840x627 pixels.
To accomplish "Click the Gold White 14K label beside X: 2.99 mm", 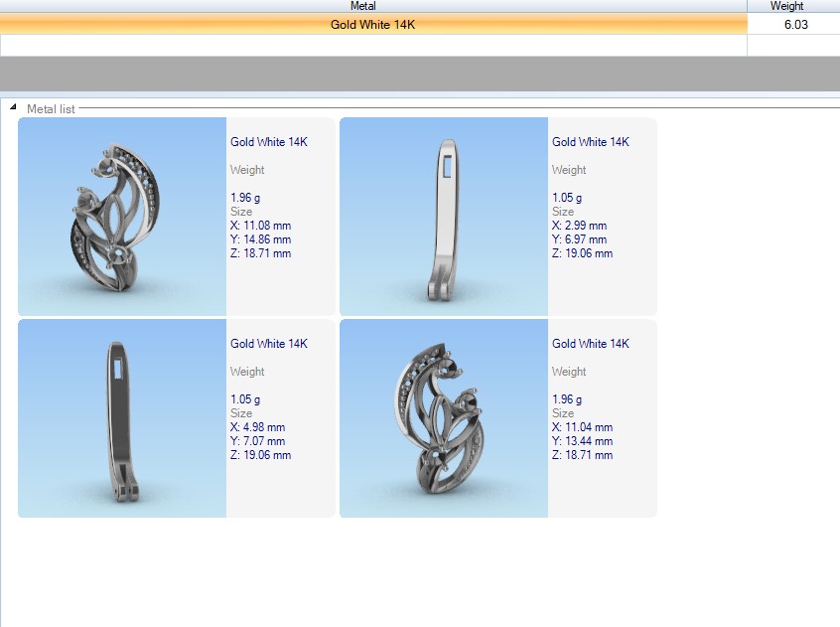I will tap(590, 142).
